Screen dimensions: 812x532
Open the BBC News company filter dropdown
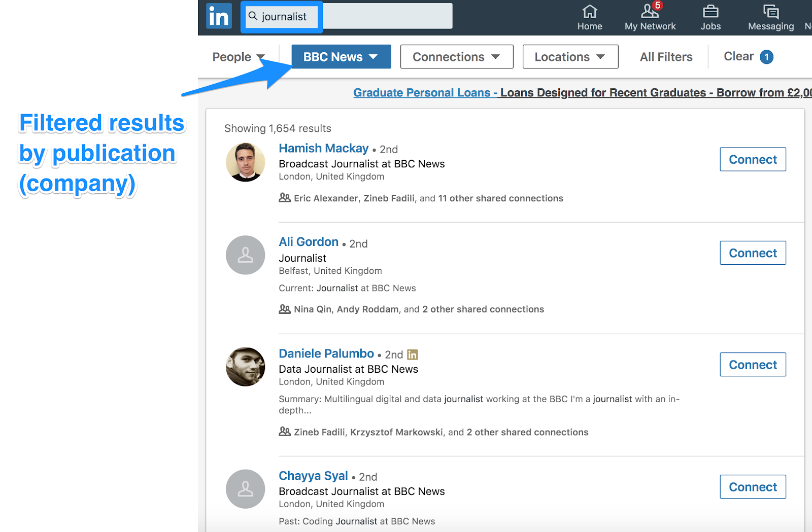[x=341, y=57]
